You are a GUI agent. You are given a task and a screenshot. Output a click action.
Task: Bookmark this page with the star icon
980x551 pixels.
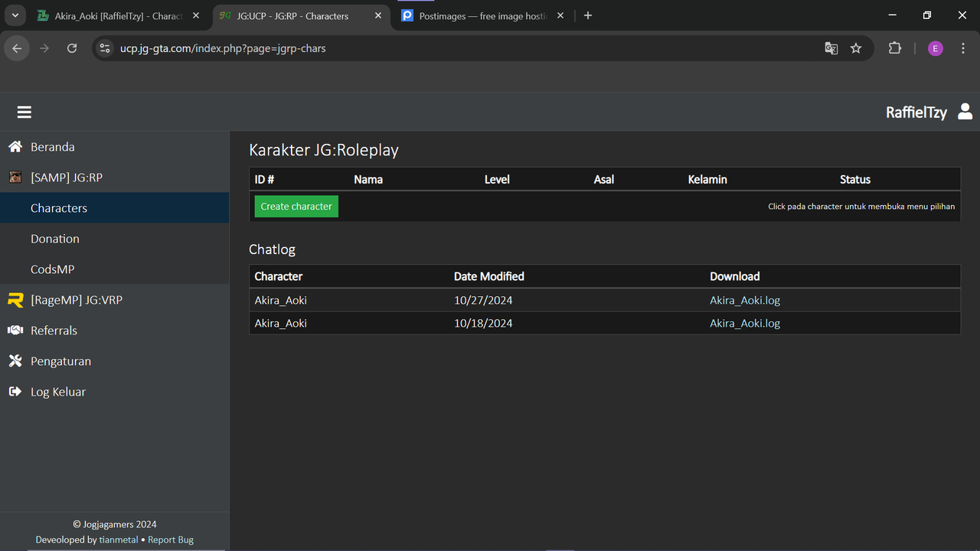[856, 48]
